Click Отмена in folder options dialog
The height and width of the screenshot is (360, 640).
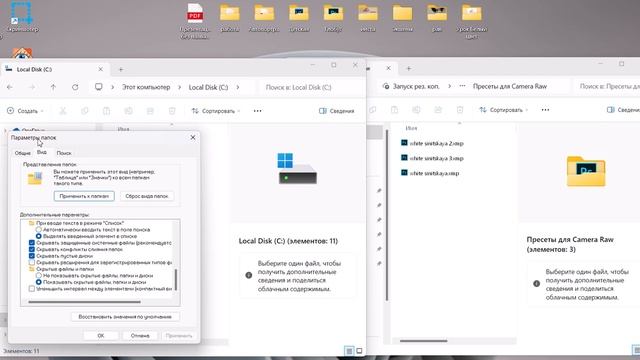[x=140, y=336]
